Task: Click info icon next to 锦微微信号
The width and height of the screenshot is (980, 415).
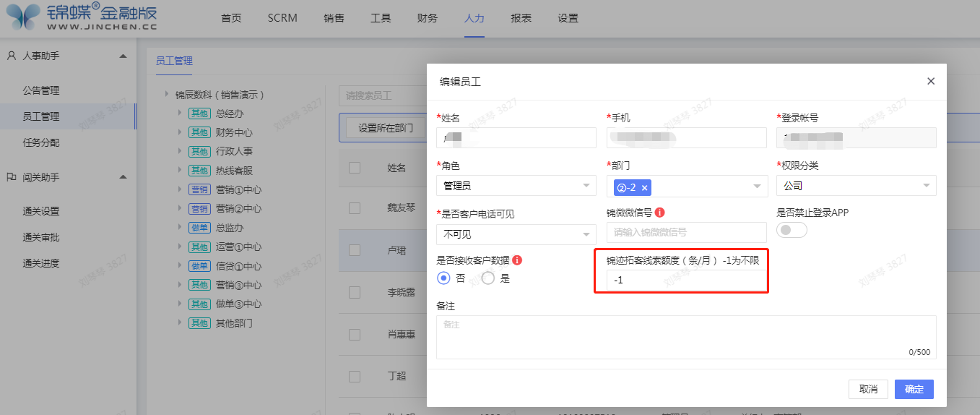Action: 659,213
